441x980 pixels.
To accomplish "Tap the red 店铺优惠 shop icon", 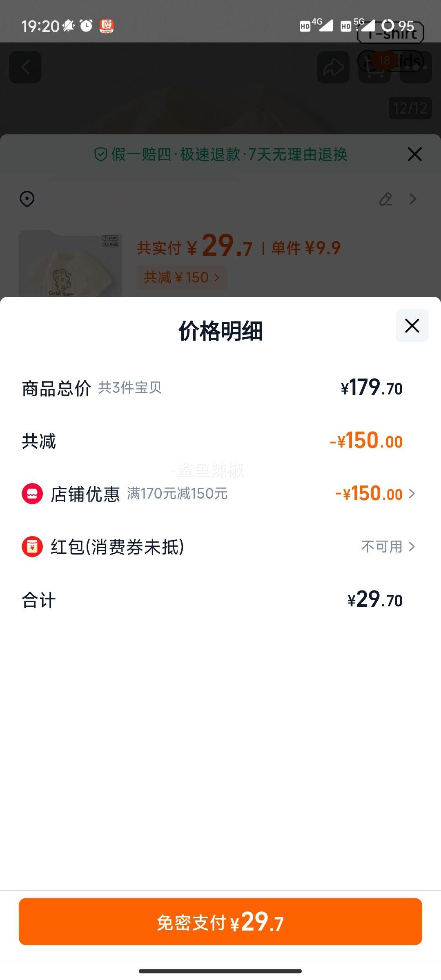I will tap(32, 493).
